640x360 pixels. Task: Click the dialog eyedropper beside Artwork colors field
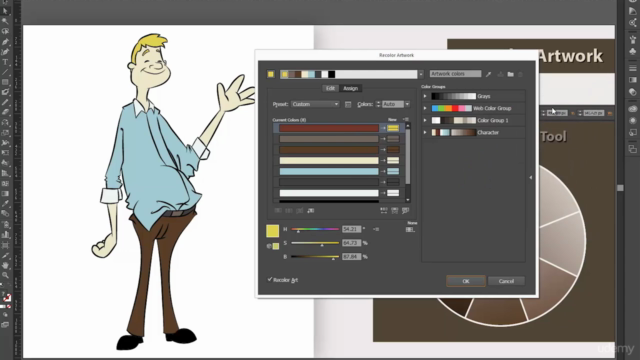(488, 74)
